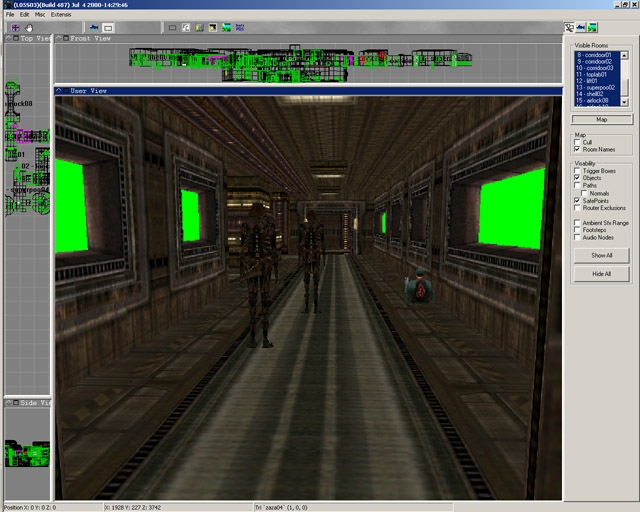
Task: Click the Show All button
Action: 602,255
